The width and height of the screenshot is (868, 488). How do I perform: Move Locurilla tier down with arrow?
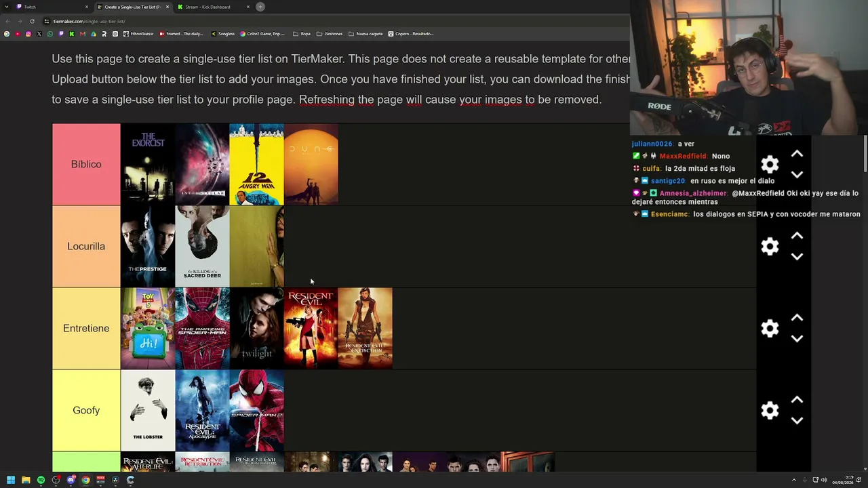pos(797,257)
